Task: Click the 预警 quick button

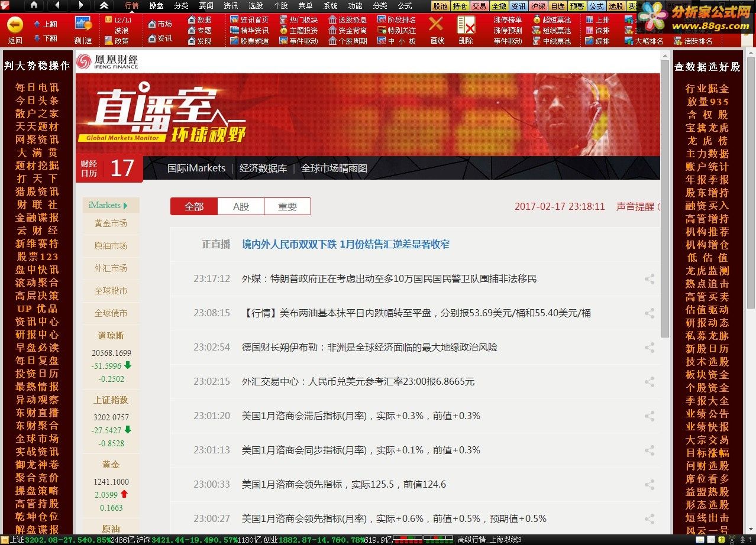Action: pos(577,6)
